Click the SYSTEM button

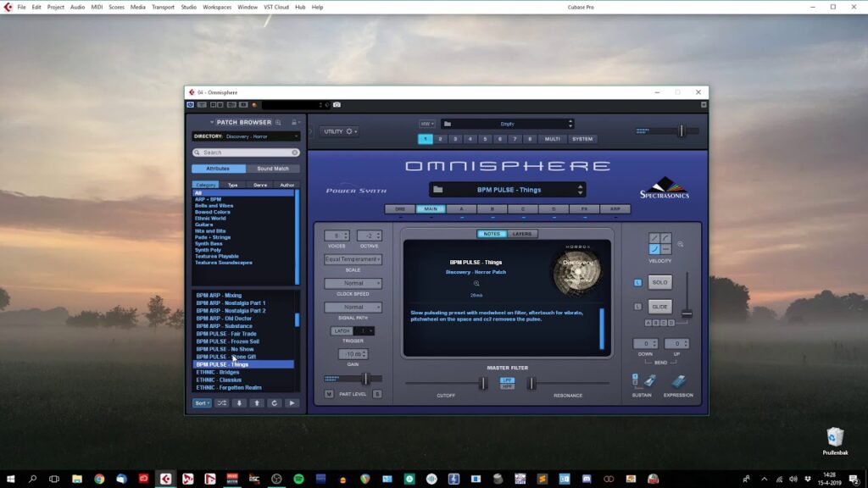tap(581, 140)
